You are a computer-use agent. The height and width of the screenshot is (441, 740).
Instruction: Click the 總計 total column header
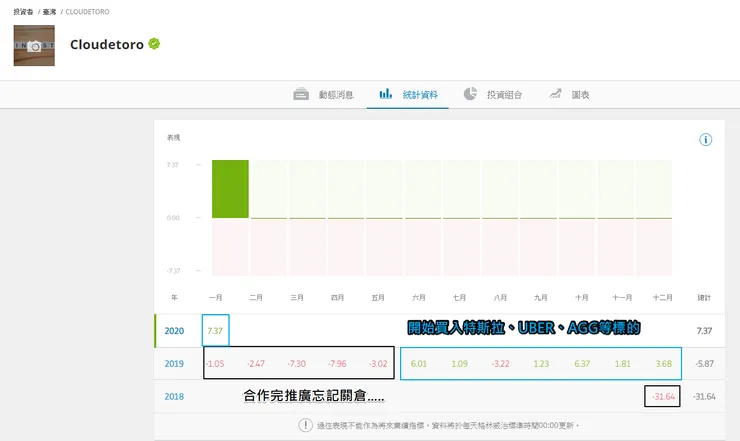704,297
